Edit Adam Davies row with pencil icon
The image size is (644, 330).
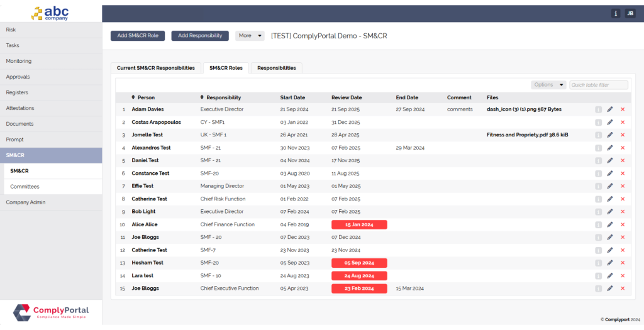(x=609, y=109)
